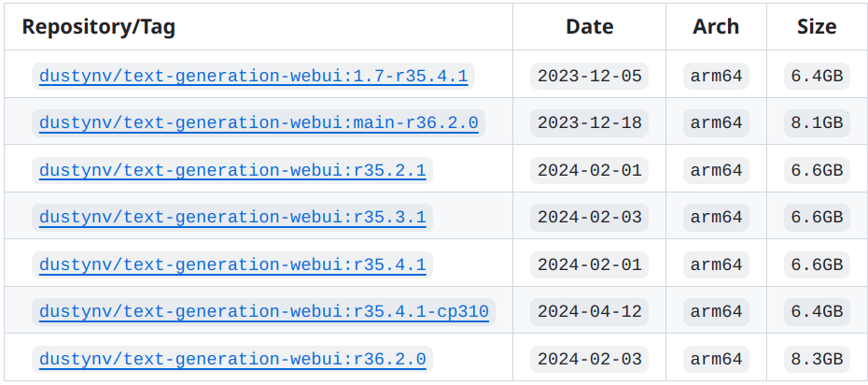This screenshot has height=385, width=868.
Task: Click the 6.4GB size in cp310 row
Action: coord(817,311)
